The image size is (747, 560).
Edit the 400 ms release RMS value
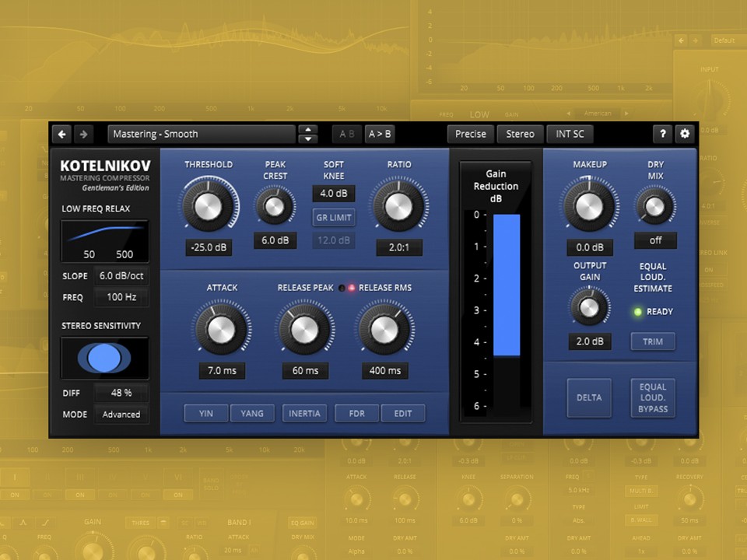[385, 371]
